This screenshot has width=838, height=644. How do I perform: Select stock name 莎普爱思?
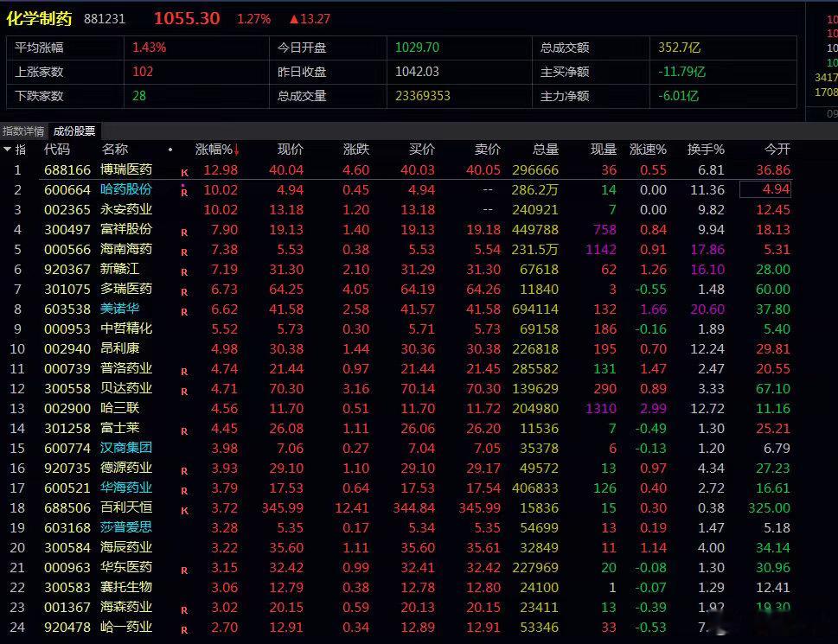(126, 527)
